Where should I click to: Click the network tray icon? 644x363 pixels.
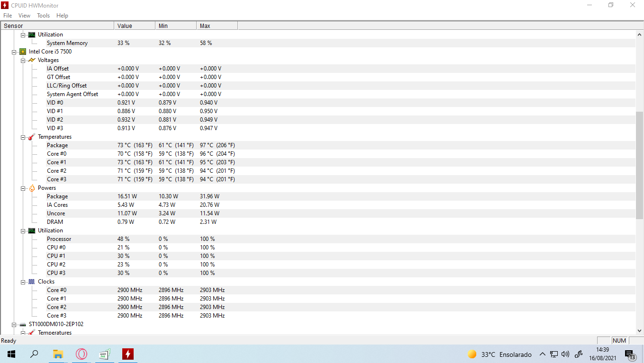pos(553,354)
